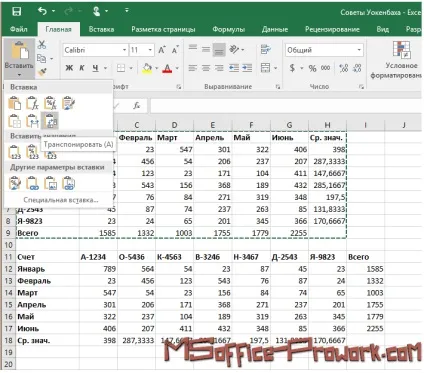Toggle Bold (Ж) formatting
Viewport: 424px width, 373px height.
[x=69, y=68]
